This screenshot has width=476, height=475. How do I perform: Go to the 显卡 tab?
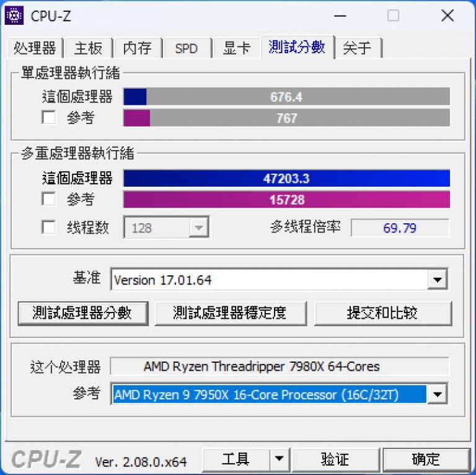pyautogui.click(x=237, y=48)
